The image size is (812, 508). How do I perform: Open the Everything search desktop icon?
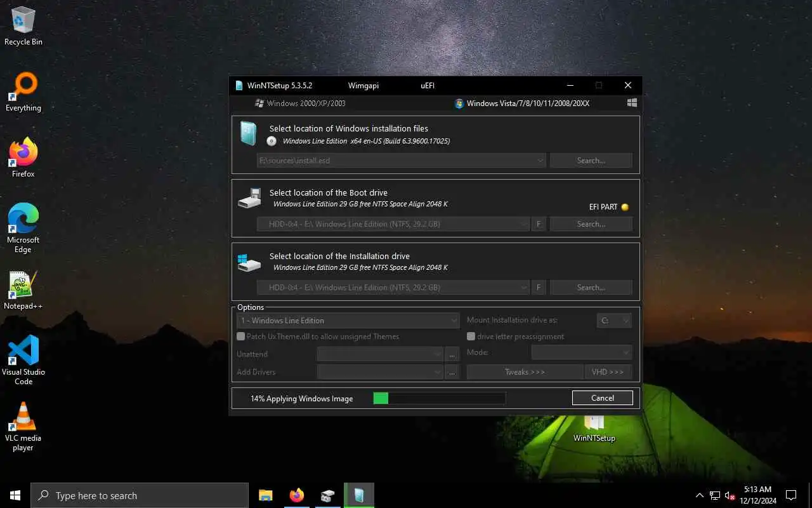pyautogui.click(x=23, y=93)
